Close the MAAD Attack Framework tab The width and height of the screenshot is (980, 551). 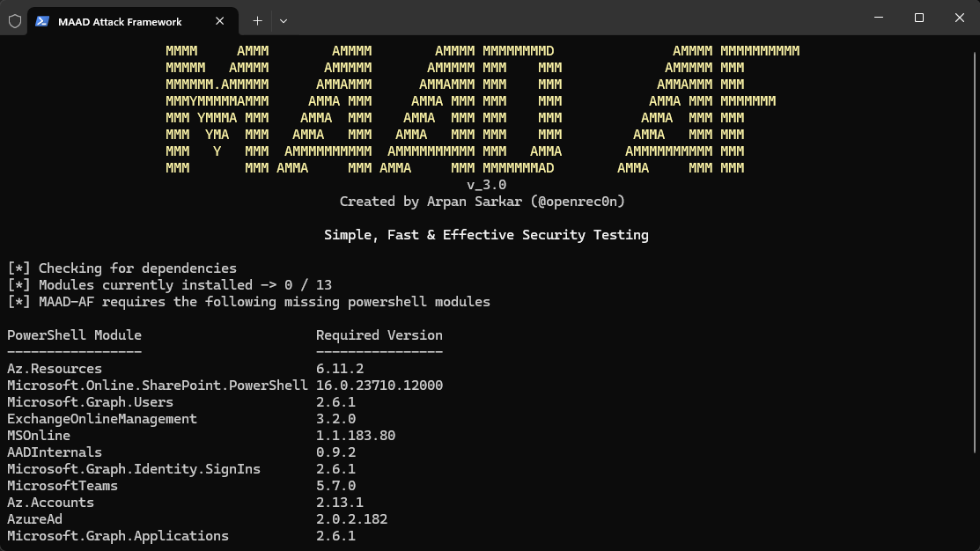pos(219,21)
